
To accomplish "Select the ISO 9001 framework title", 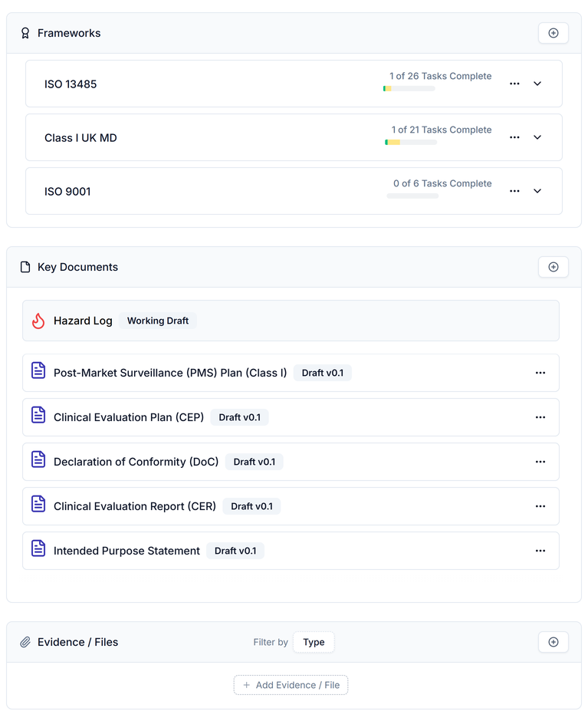I will click(x=67, y=192).
